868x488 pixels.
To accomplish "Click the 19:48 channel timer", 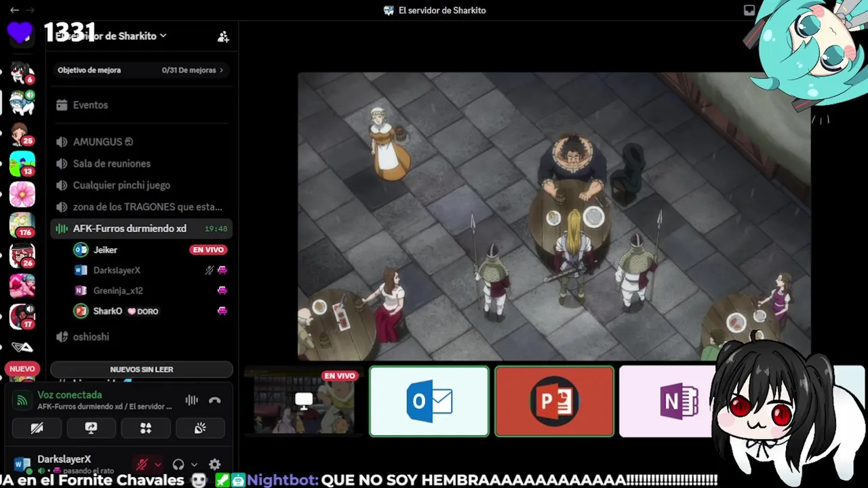I will pyautogui.click(x=216, y=229).
